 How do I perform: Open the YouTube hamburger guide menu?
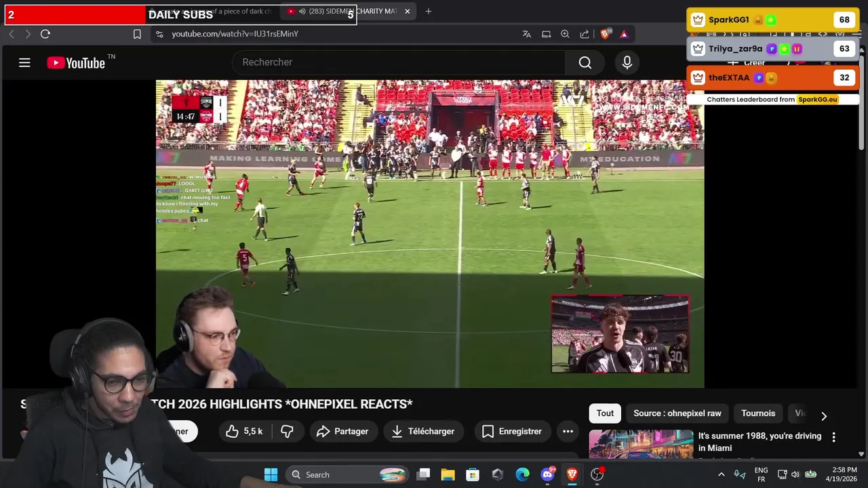[24, 63]
